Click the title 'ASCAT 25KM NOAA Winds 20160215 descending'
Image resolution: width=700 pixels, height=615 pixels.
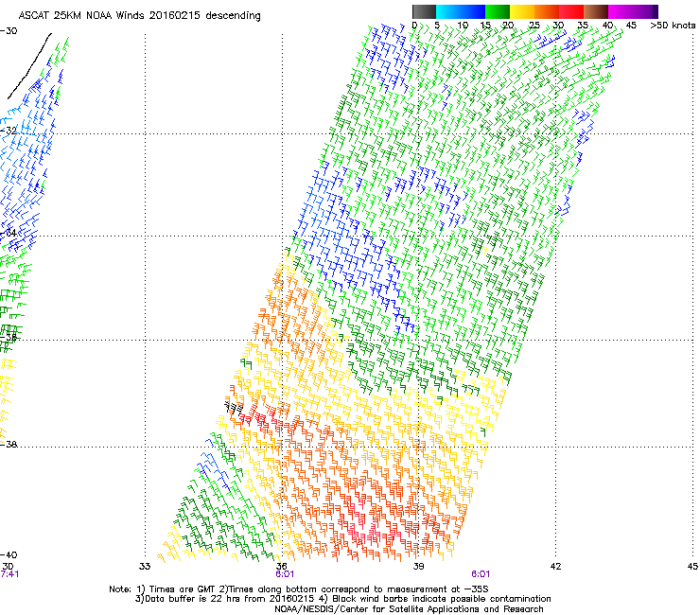point(140,16)
